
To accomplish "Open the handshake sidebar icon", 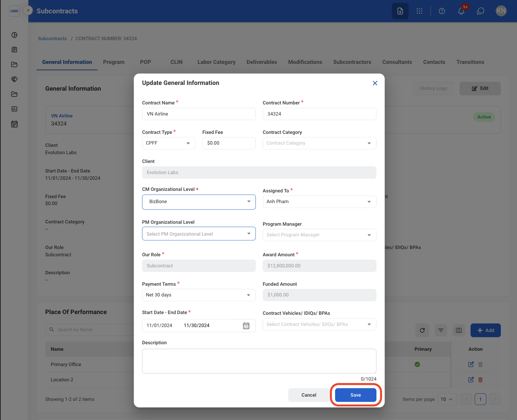I will (15, 79).
